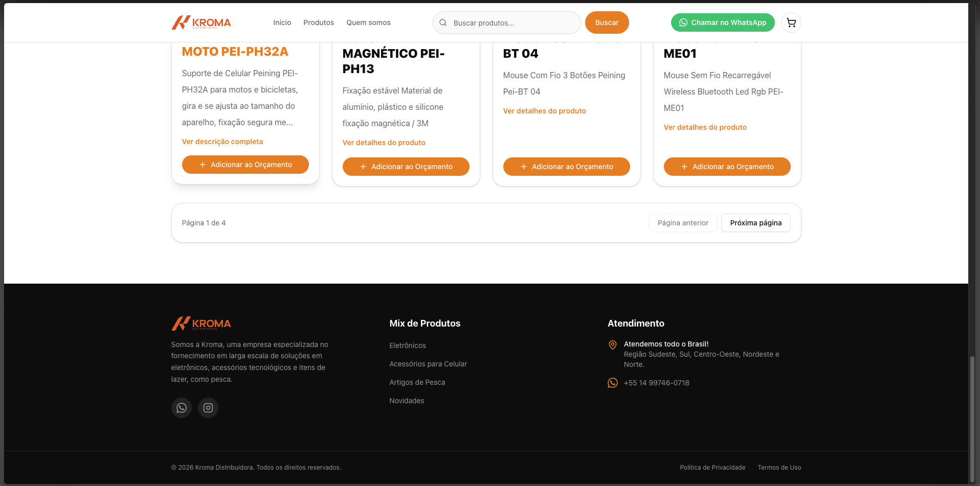Viewport: 980px width, 486px height.
Task: Open Ver descrição completa link
Action: [x=222, y=142]
